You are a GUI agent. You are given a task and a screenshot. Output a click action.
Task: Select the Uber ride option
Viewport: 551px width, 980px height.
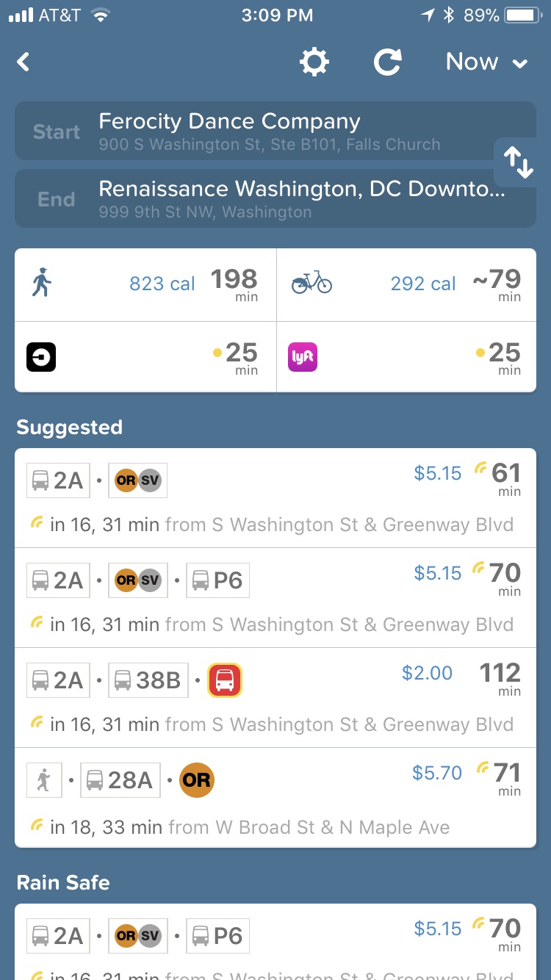click(x=145, y=357)
